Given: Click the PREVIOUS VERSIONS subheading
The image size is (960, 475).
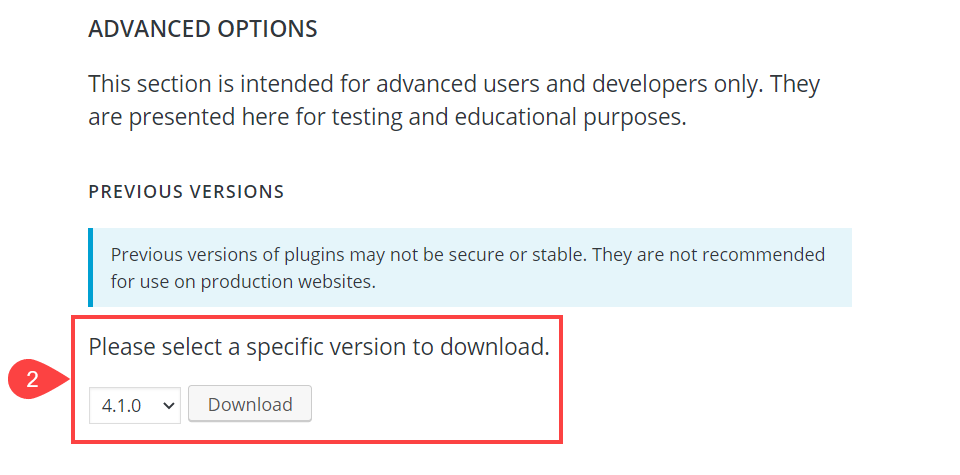Looking at the screenshot, I should [186, 191].
